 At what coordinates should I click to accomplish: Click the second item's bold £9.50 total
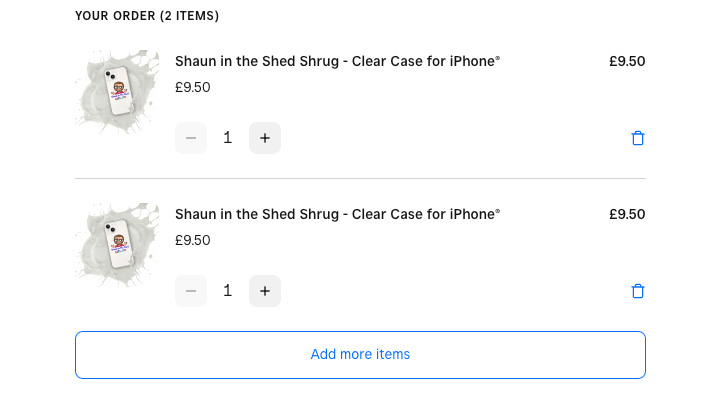point(627,214)
